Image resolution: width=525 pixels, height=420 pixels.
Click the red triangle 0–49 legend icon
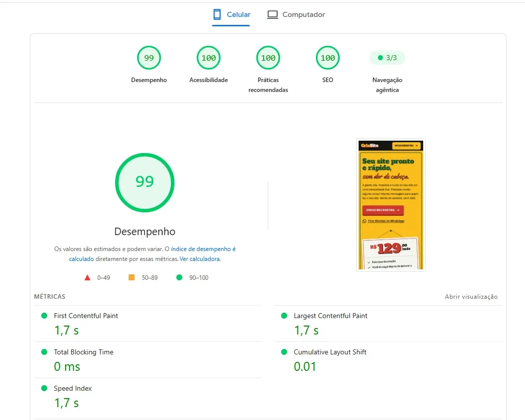click(87, 277)
